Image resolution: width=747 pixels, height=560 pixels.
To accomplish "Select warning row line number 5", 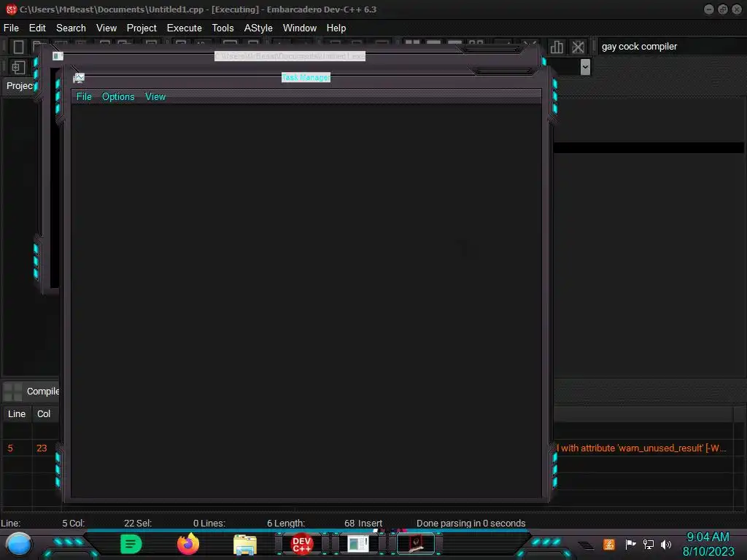I will (10, 448).
